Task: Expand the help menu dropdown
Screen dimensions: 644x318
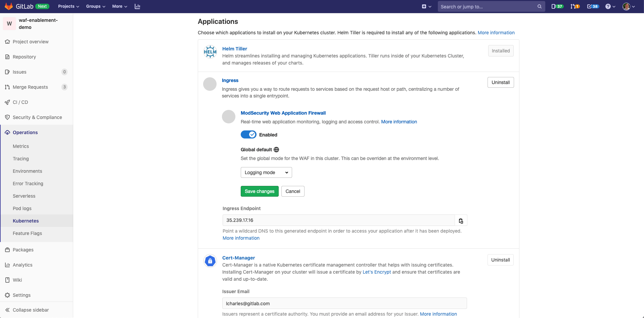Action: (x=610, y=6)
